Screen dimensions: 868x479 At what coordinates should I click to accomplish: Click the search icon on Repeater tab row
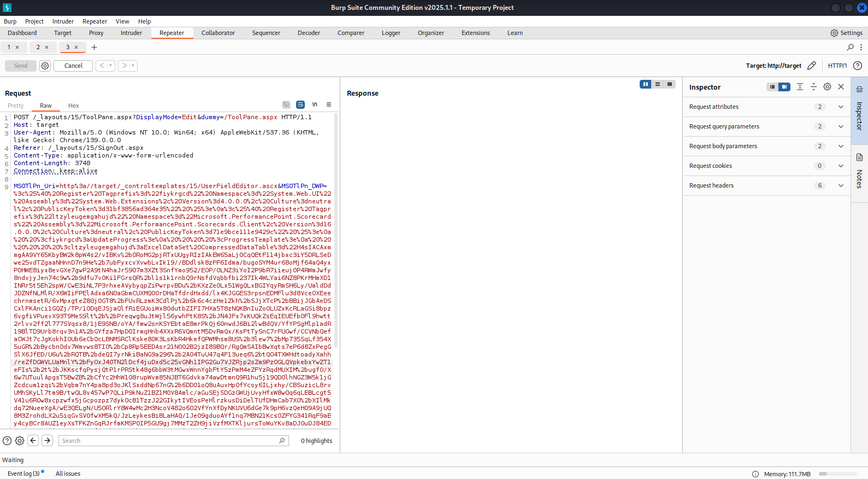(x=850, y=48)
